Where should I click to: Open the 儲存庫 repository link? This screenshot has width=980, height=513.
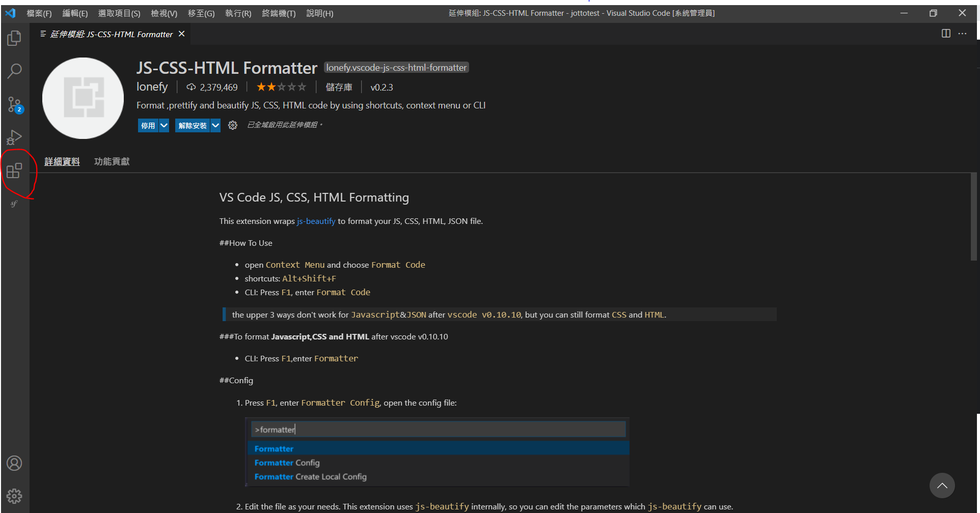(339, 87)
